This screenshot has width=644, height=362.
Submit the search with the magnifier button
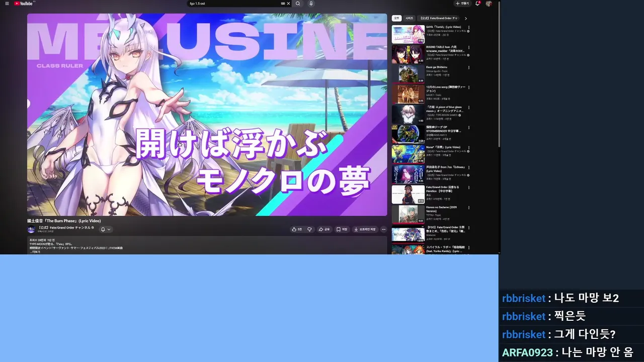[x=298, y=4]
